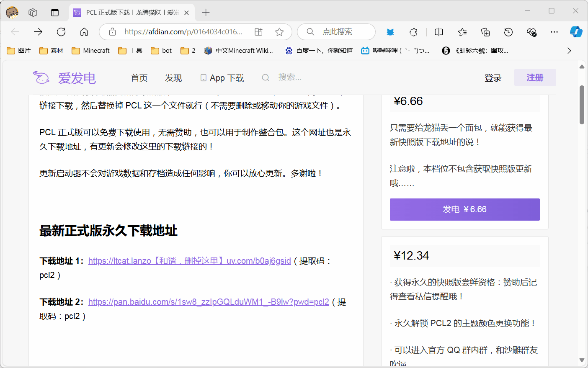Click the 爱发电 cat logo

(x=41, y=78)
